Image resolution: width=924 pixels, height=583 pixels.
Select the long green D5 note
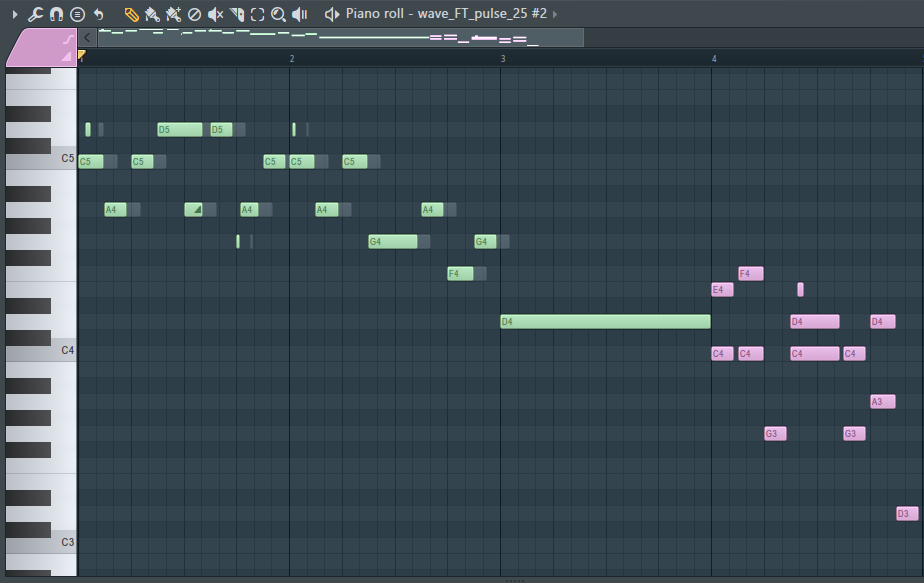180,130
